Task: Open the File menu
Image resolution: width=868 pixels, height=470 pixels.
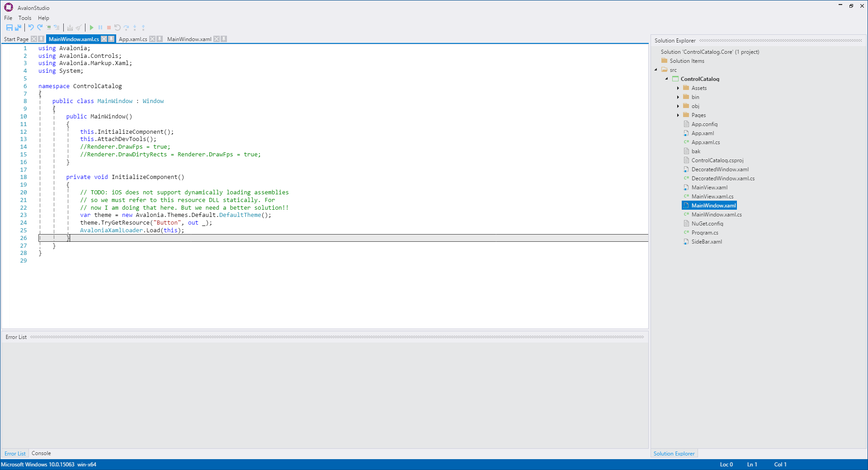Action: (x=8, y=18)
